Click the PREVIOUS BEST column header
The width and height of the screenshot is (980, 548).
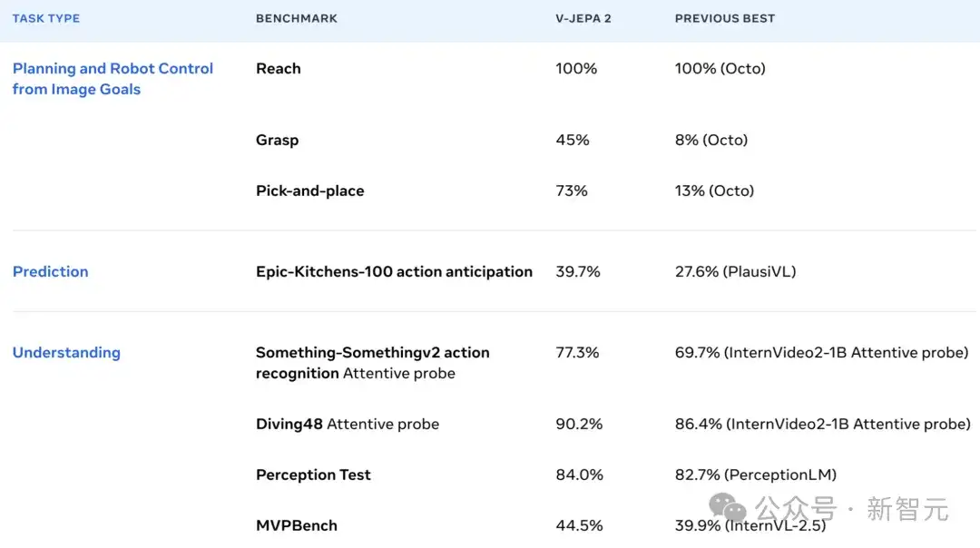coord(724,19)
